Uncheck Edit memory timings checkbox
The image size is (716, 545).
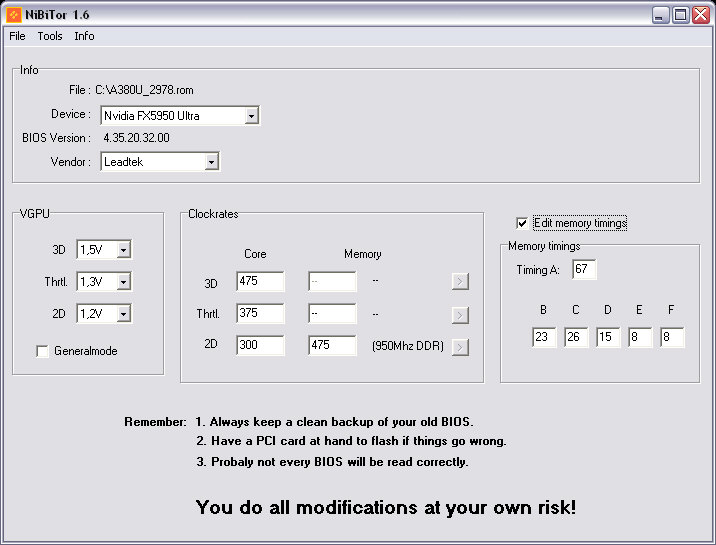[x=521, y=223]
